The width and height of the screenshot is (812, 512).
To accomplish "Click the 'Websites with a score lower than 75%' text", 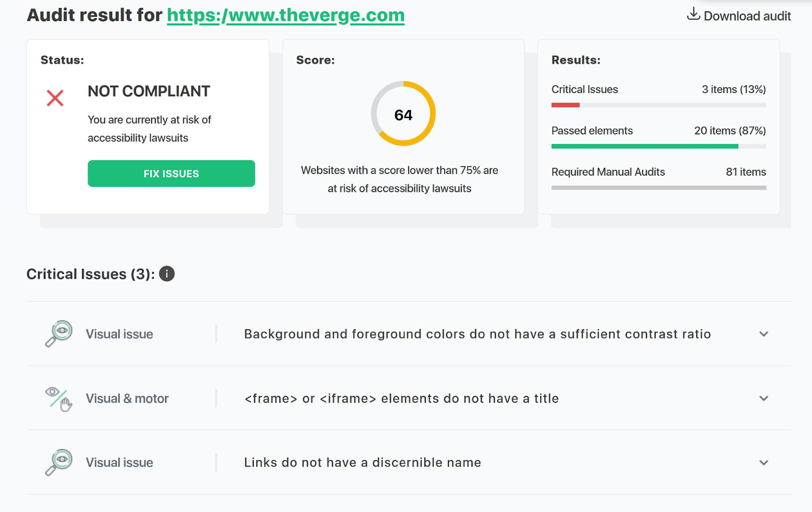I will point(399,179).
